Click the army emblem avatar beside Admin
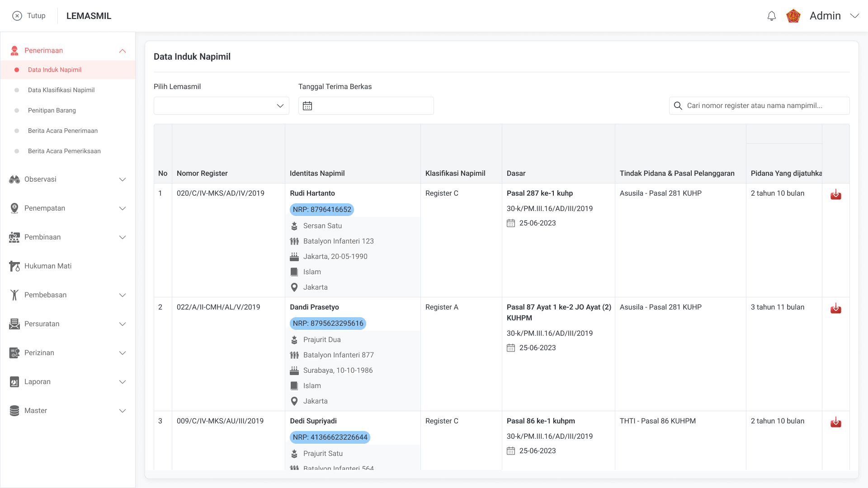This screenshot has height=488, width=868. [793, 16]
